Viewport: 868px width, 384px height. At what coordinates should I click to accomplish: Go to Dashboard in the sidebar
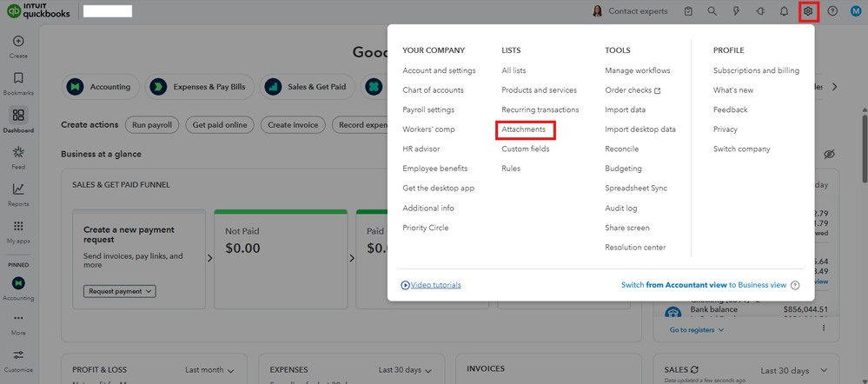pyautogui.click(x=18, y=121)
